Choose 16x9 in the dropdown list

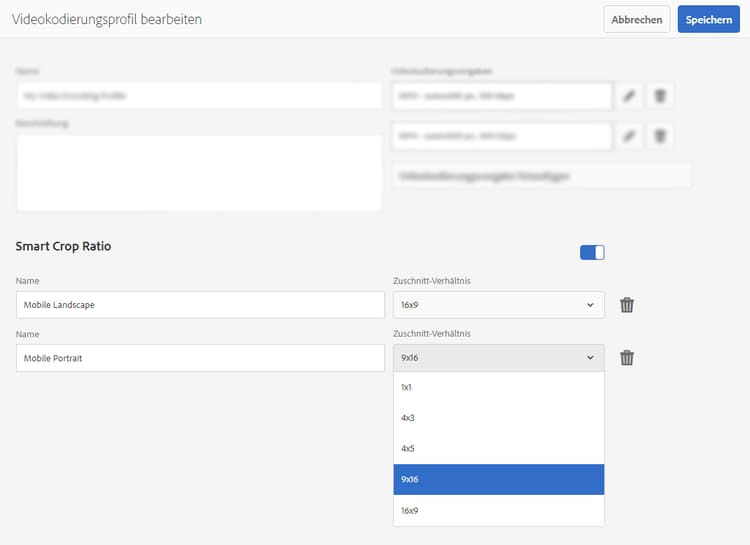click(x=499, y=511)
